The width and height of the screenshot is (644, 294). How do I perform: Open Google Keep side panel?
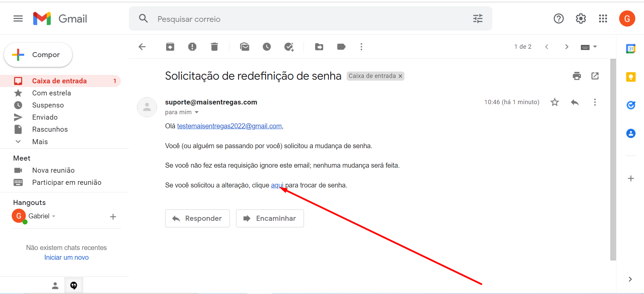click(631, 77)
